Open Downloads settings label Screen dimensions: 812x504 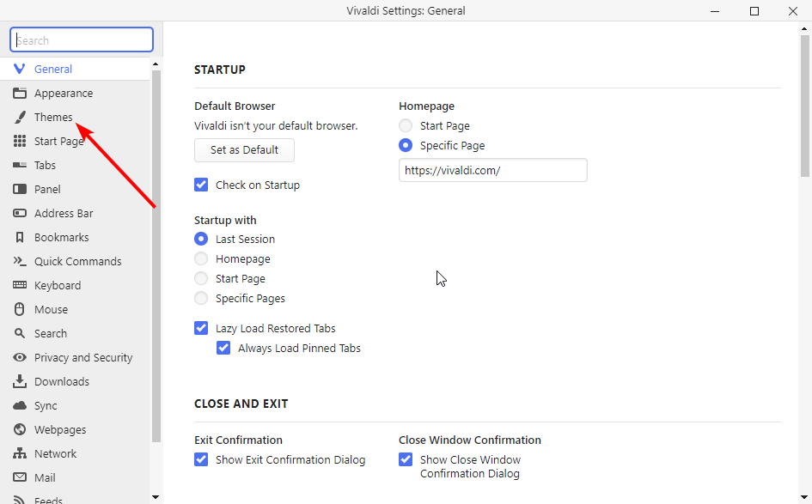62,382
